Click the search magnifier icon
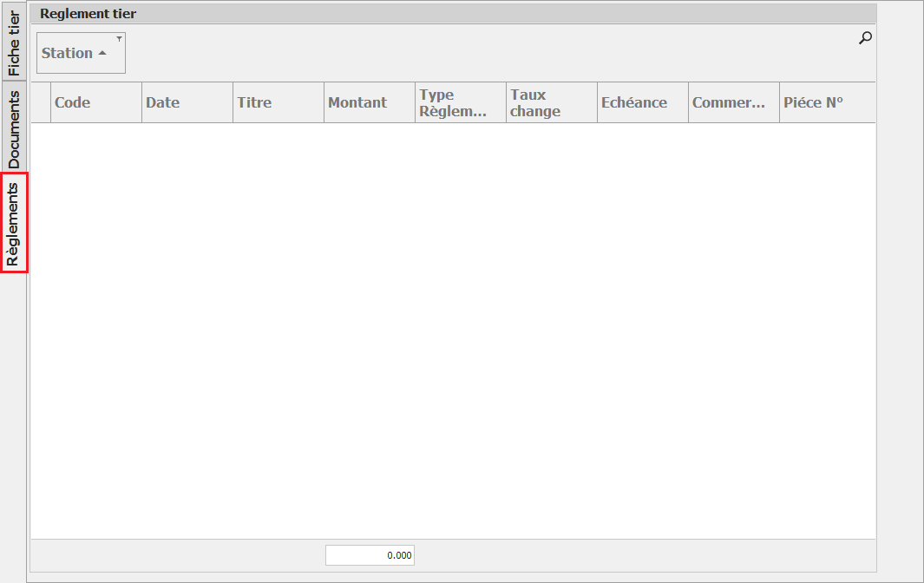 pyautogui.click(x=864, y=38)
